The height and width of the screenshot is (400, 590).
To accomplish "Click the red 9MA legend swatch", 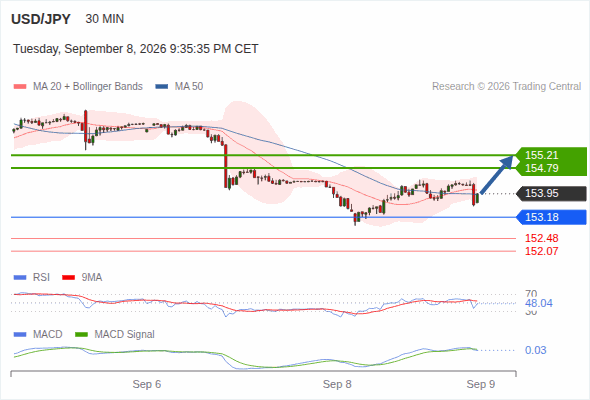I will tap(68, 278).
